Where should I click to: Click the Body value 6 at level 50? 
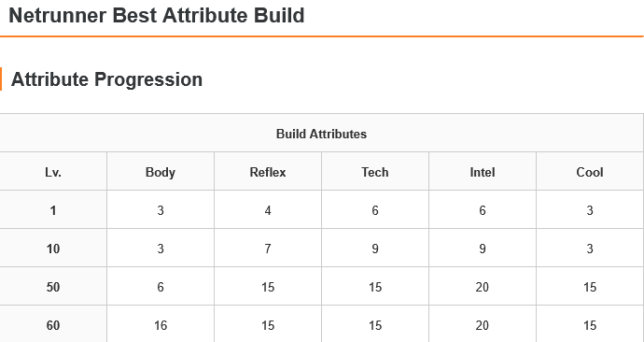pyautogui.click(x=161, y=287)
